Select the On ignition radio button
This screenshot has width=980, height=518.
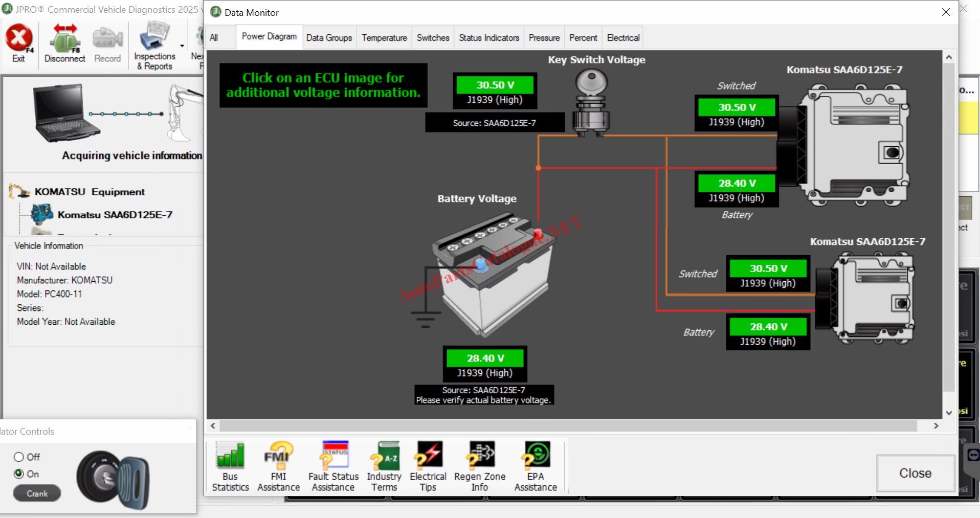point(19,474)
